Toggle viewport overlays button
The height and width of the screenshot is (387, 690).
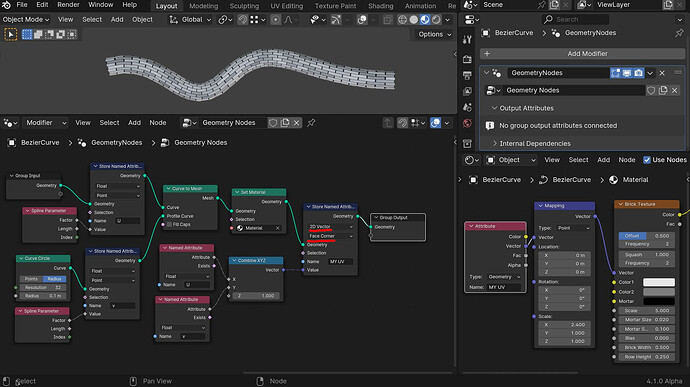point(362,20)
